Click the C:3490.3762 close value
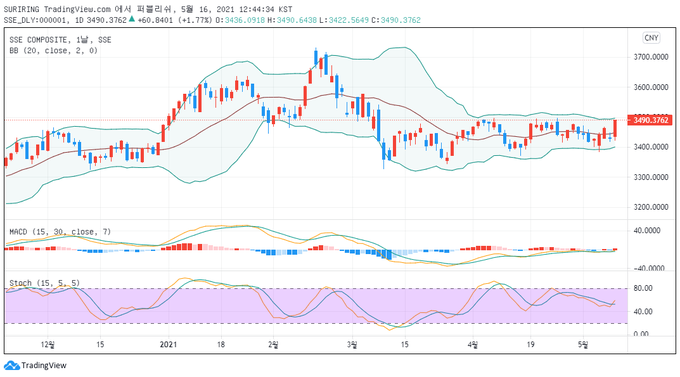This screenshot has height=377, width=680. point(396,20)
